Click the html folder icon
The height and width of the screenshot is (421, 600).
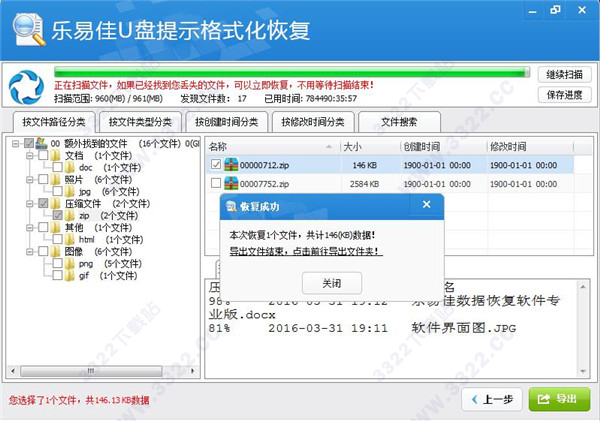pos(70,240)
